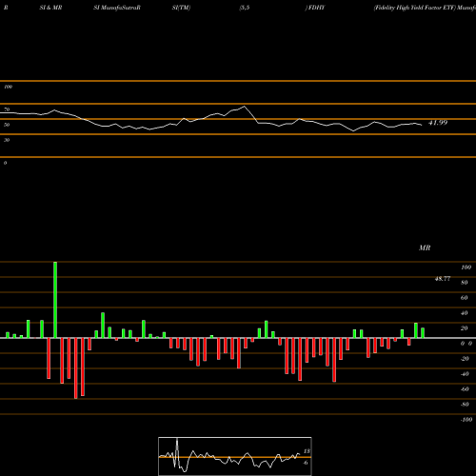Click the RSI 70 level label
476x476 pixels.
click(7, 109)
